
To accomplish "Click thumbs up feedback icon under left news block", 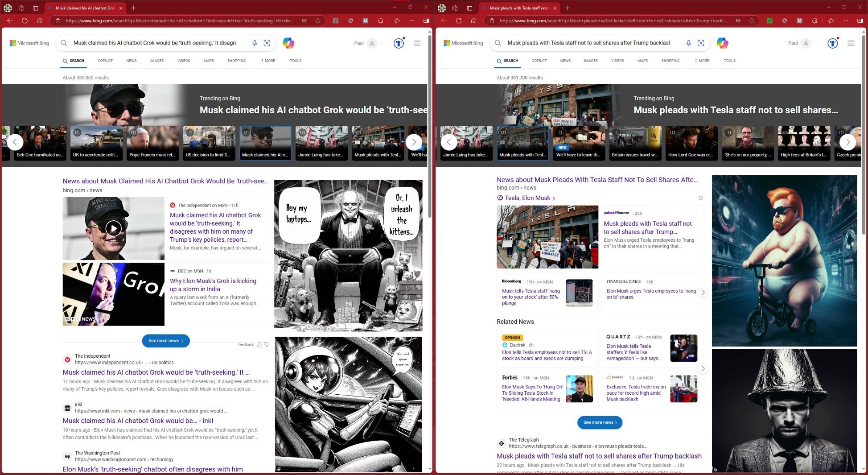I will point(259,344).
